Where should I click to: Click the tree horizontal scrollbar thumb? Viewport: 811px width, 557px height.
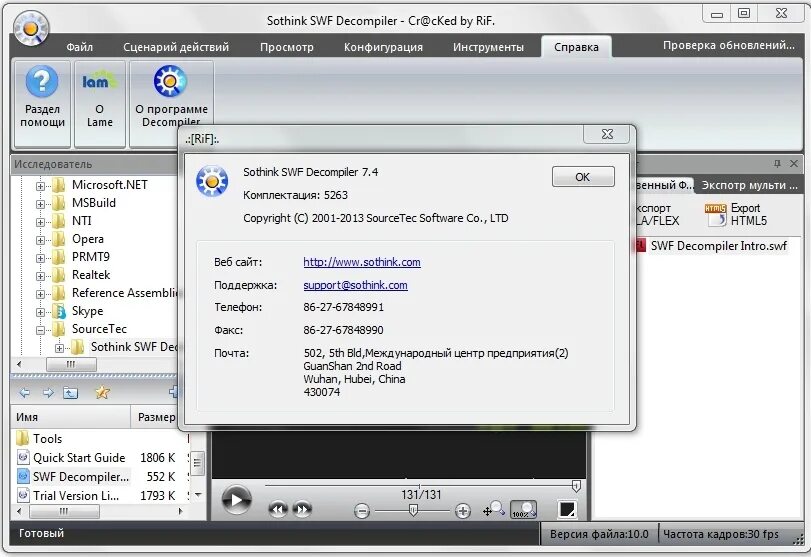click(71, 365)
